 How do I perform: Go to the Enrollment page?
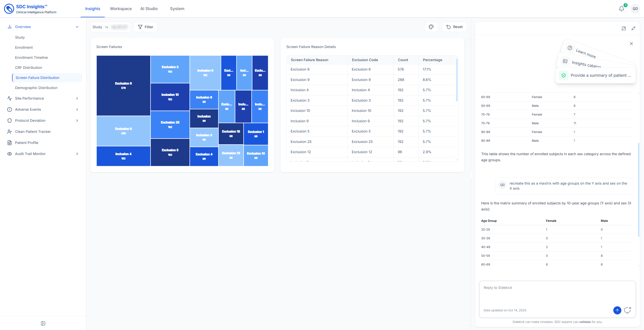click(x=24, y=47)
